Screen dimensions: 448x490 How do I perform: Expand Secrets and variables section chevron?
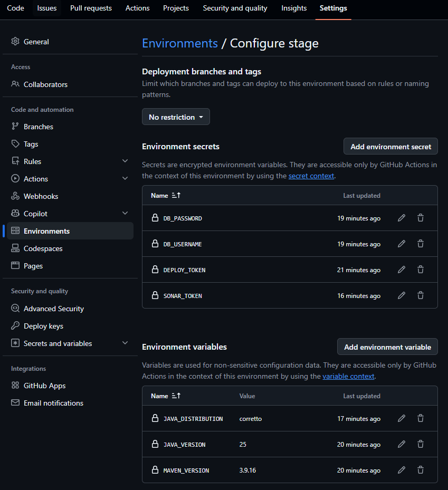tap(125, 343)
